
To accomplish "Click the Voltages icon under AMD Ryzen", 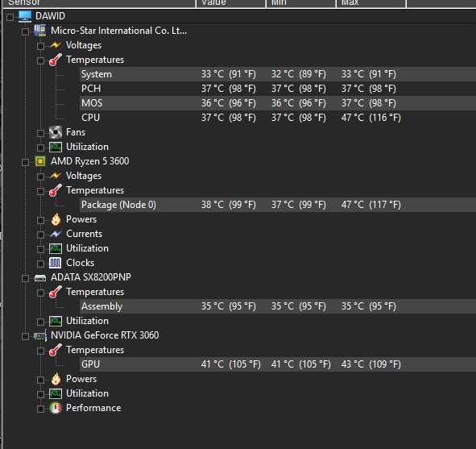I will (x=56, y=176).
